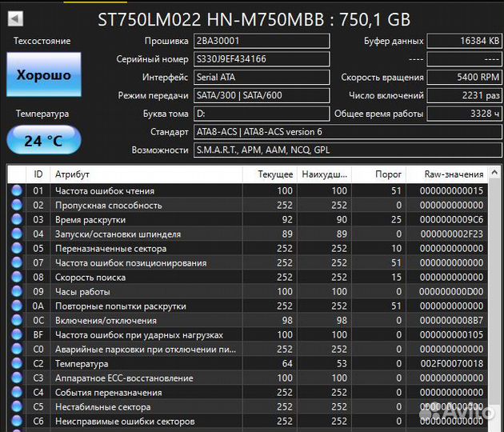504x432 pixels.
Task: Click raw value 002F00070018
Action: (x=451, y=363)
